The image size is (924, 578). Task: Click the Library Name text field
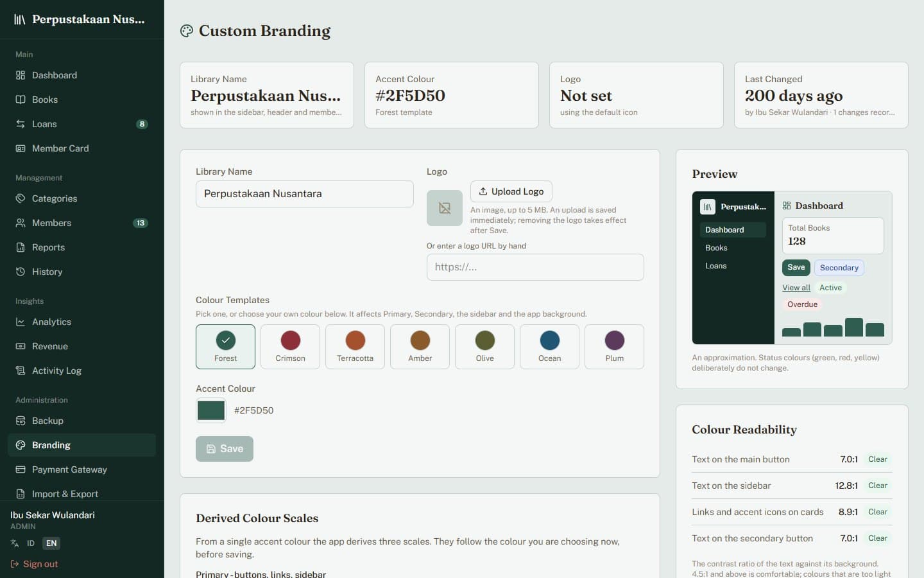tap(305, 194)
